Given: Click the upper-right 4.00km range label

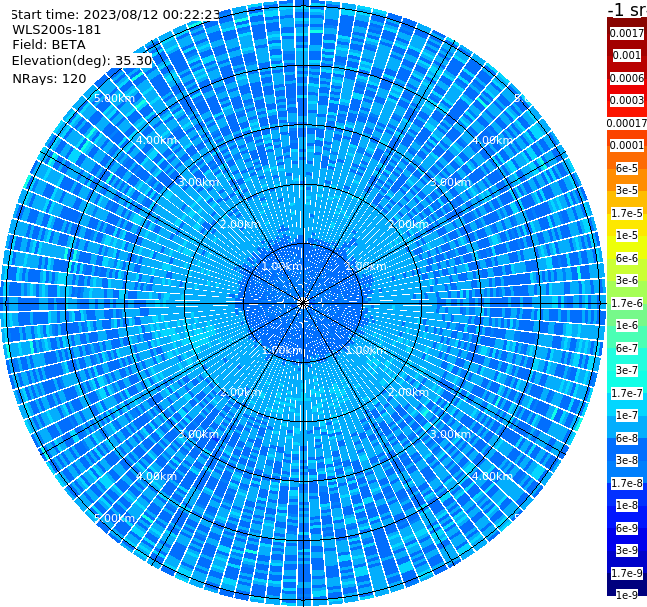Looking at the screenshot, I should click(x=492, y=140).
